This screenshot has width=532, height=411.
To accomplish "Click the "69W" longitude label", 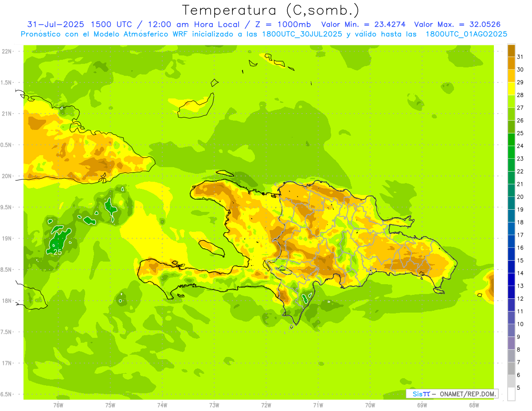I will (x=422, y=405).
